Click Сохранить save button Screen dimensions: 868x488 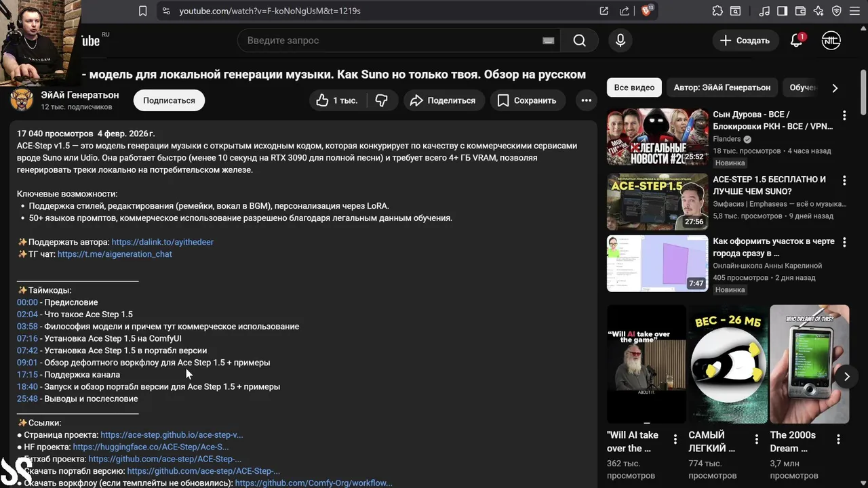point(528,100)
